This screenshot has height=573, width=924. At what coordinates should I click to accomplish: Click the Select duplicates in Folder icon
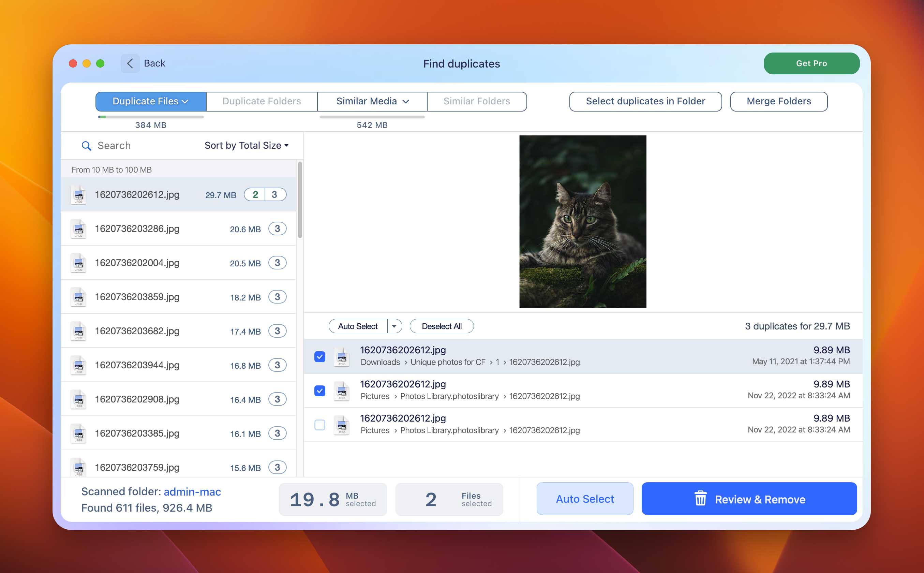[645, 101]
